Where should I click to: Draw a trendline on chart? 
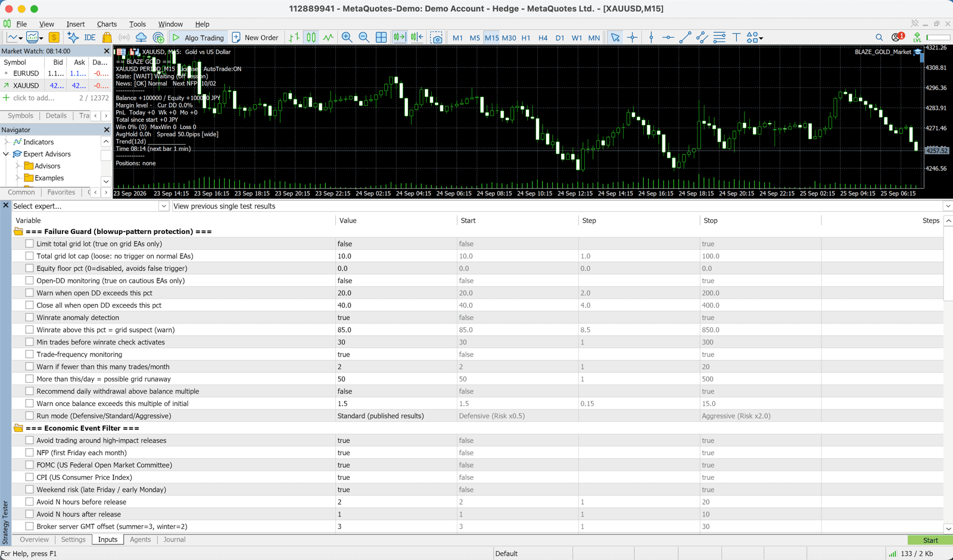pos(685,37)
